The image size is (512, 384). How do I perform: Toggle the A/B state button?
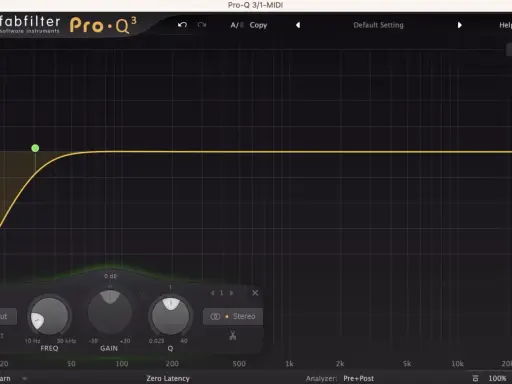(x=237, y=25)
